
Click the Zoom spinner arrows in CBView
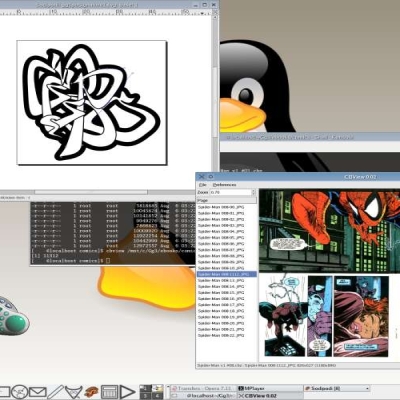pos(254,192)
